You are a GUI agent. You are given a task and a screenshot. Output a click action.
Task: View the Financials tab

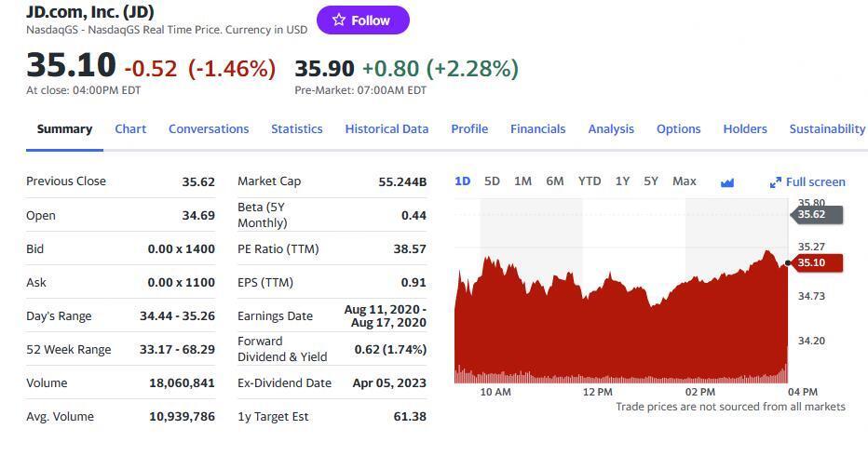click(537, 129)
